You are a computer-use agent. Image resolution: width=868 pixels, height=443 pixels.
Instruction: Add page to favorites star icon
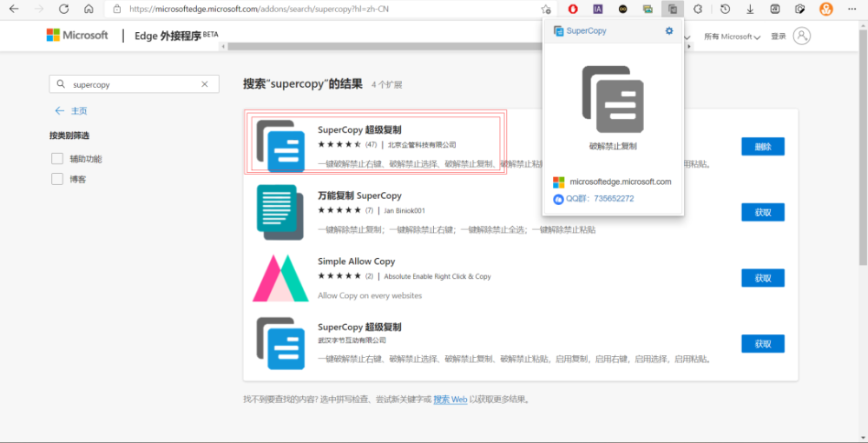click(546, 9)
